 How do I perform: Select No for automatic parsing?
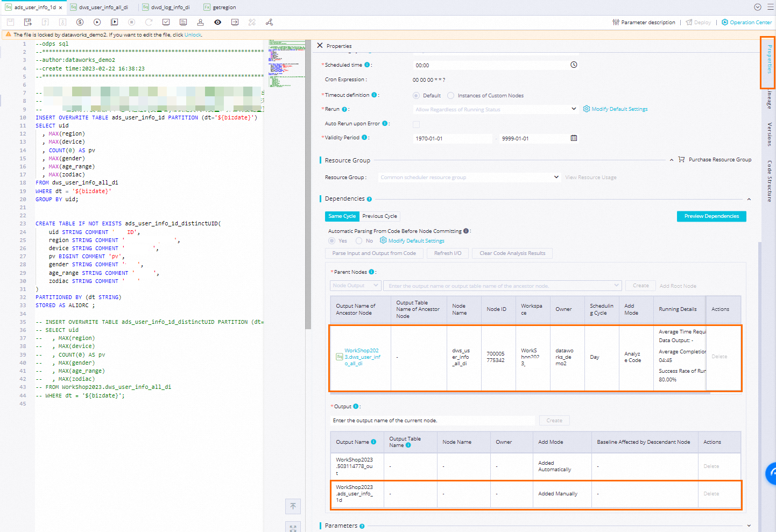pyautogui.click(x=359, y=241)
